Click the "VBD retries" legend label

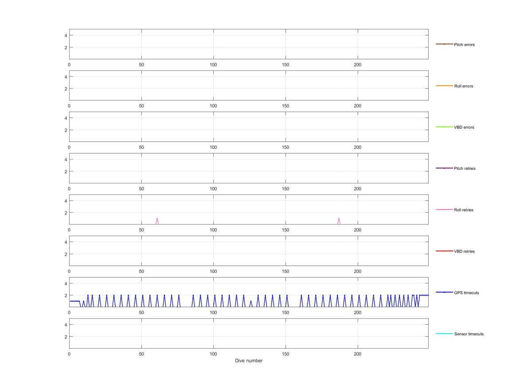pos(464,252)
